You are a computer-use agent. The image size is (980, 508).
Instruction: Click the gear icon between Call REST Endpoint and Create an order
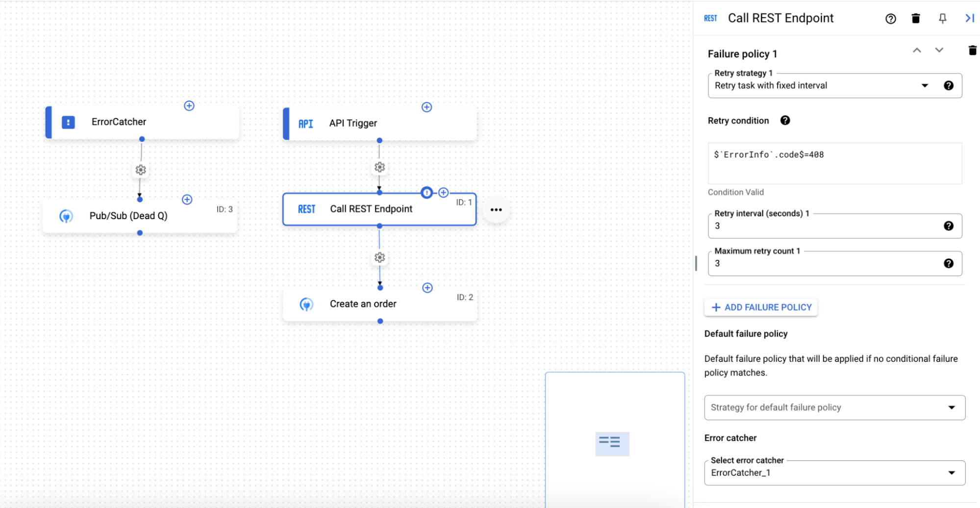379,257
